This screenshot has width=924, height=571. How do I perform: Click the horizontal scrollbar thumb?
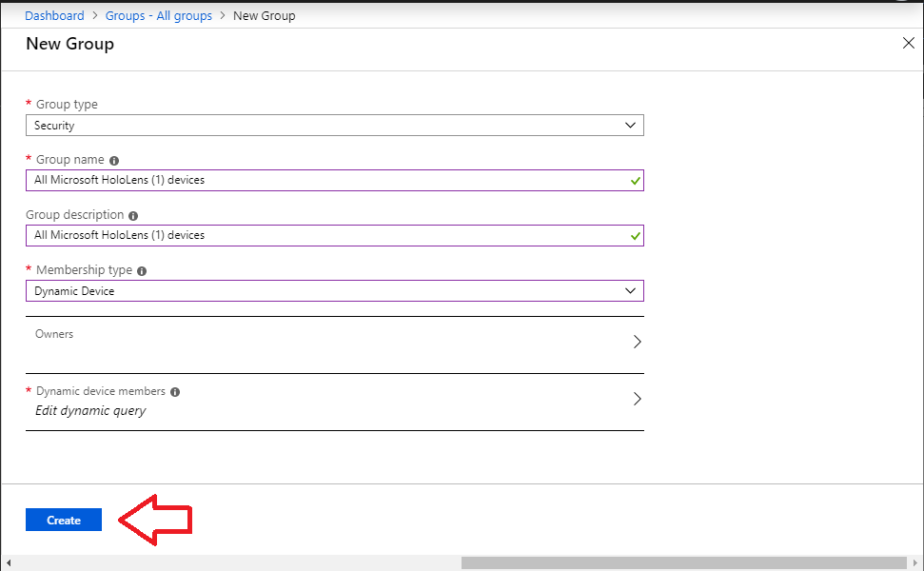683,562
